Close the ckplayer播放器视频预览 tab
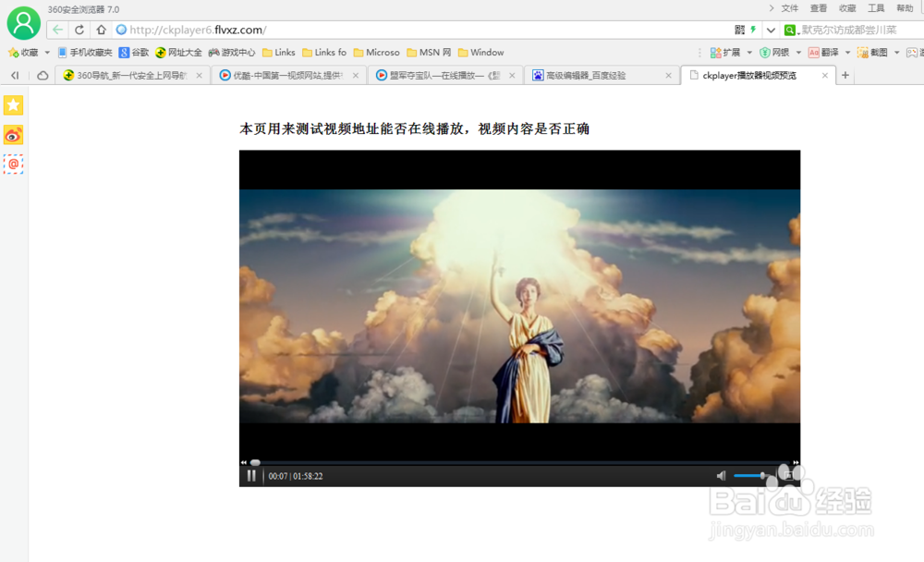This screenshot has height=562, width=924. click(x=825, y=76)
